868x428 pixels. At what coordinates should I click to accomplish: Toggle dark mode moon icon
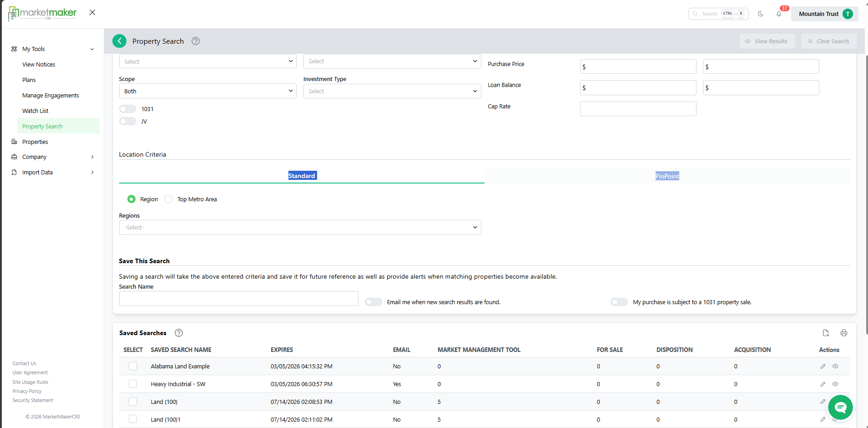point(761,14)
